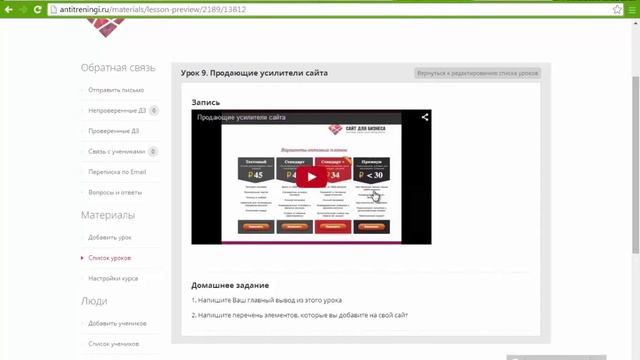Click the 'Материалы' section heading

108,215
